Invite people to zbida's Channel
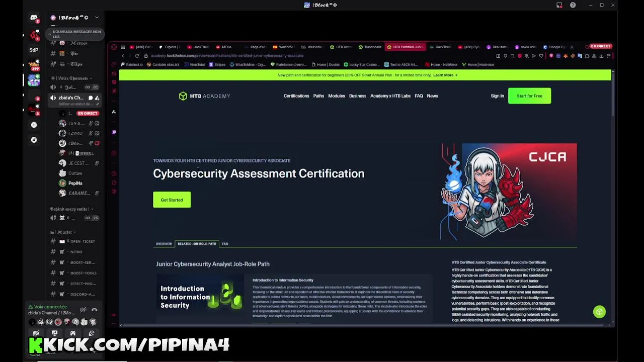Viewport: 644px width, 362px height. pyautogui.click(x=97, y=98)
